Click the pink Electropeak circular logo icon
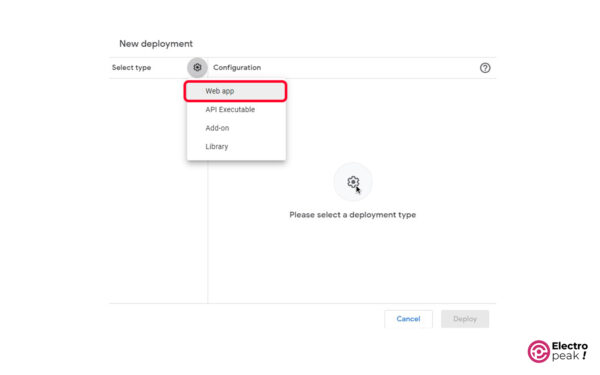 point(538,351)
